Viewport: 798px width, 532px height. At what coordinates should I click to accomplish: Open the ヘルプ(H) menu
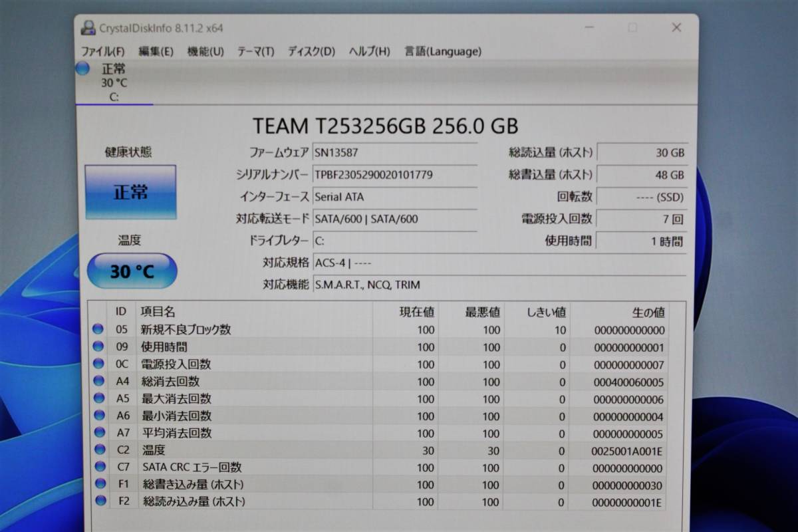tap(370, 51)
